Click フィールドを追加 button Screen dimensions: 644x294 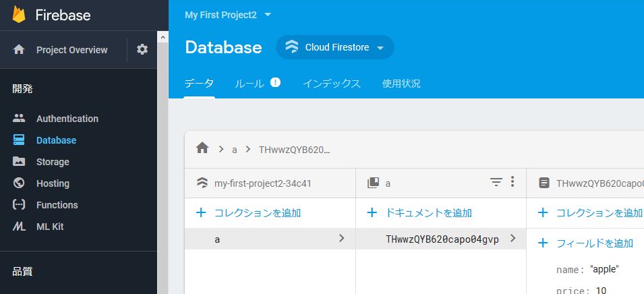[x=594, y=243]
